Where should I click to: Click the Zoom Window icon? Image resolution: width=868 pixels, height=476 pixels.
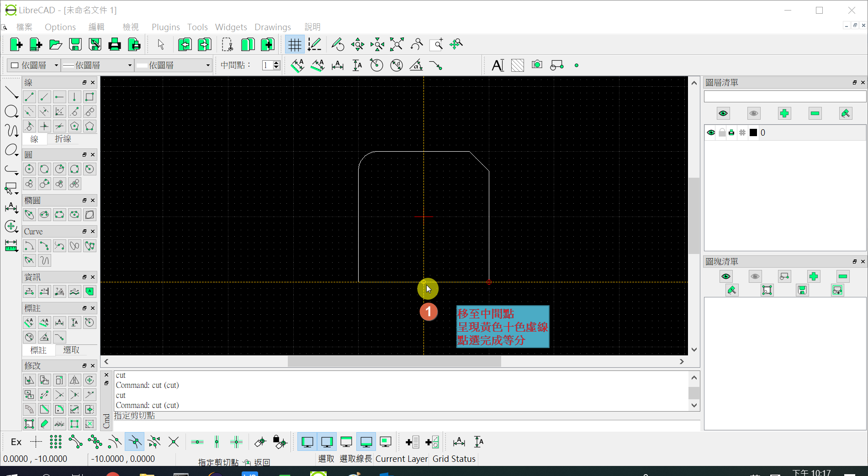click(x=436, y=44)
